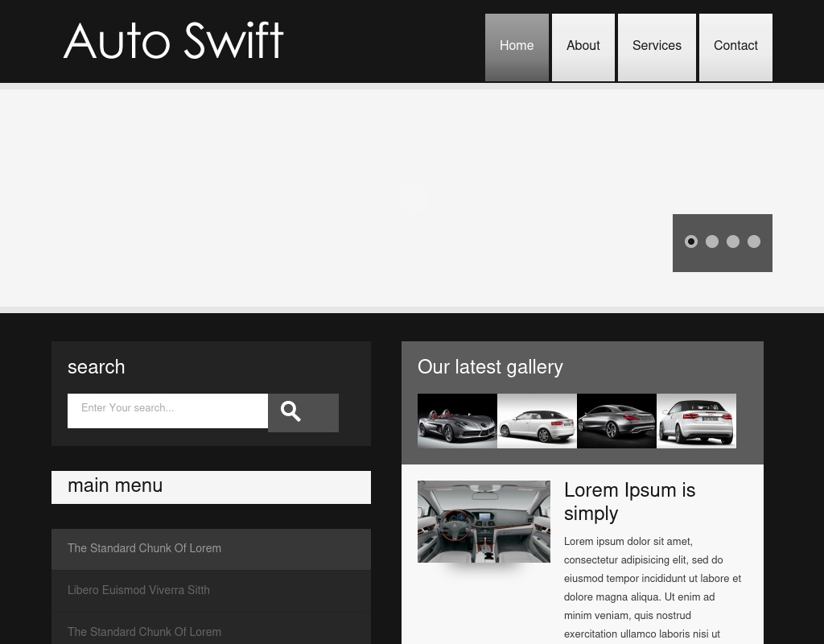Select the second slider pagination dot
This screenshot has height=644, width=824.
pos(712,242)
